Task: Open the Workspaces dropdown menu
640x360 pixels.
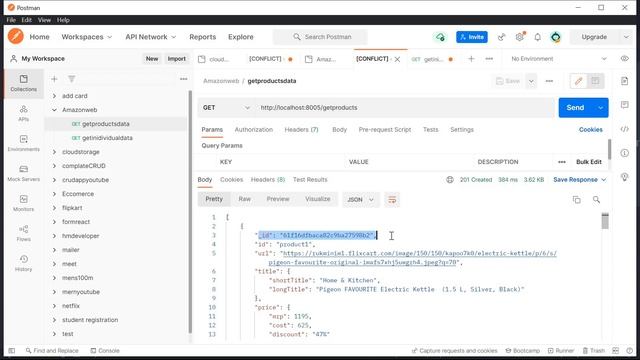Action: point(87,37)
